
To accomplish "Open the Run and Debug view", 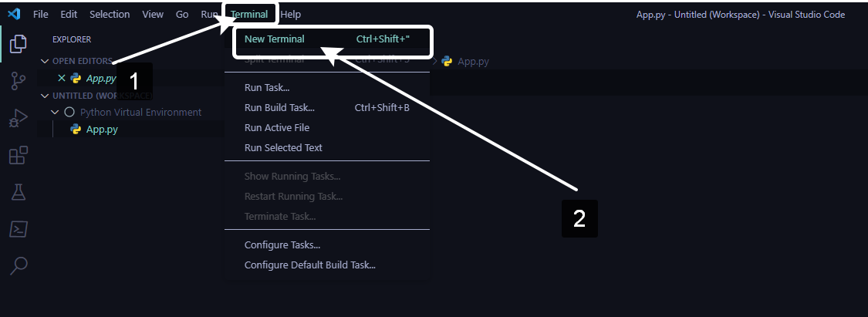I will (18, 119).
